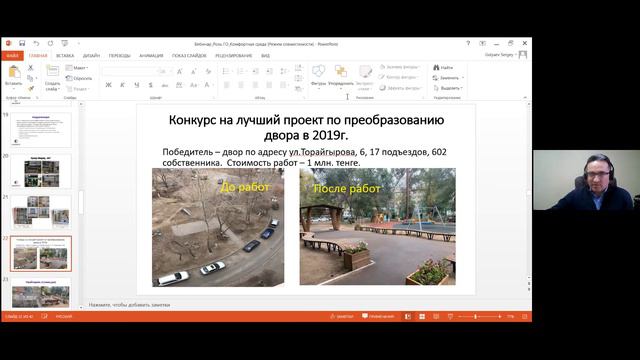Screen dimensions: 640x360
Task: Copy selection with the copy icon
Action: coord(31,78)
